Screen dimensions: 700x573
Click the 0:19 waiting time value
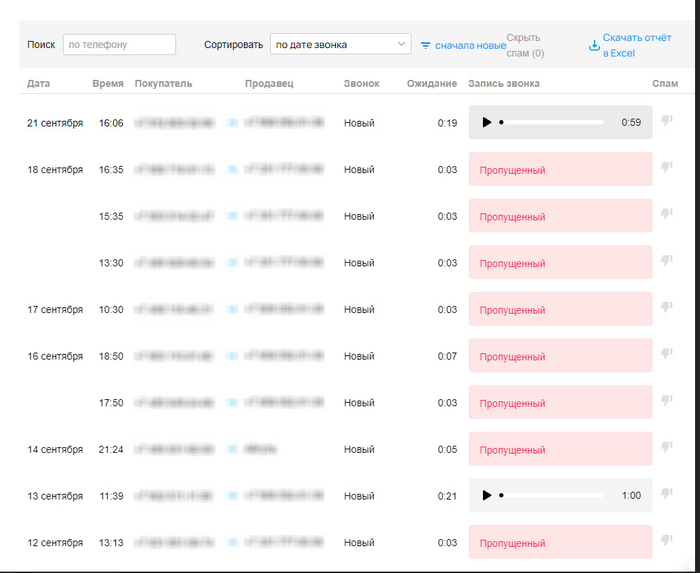pos(447,123)
